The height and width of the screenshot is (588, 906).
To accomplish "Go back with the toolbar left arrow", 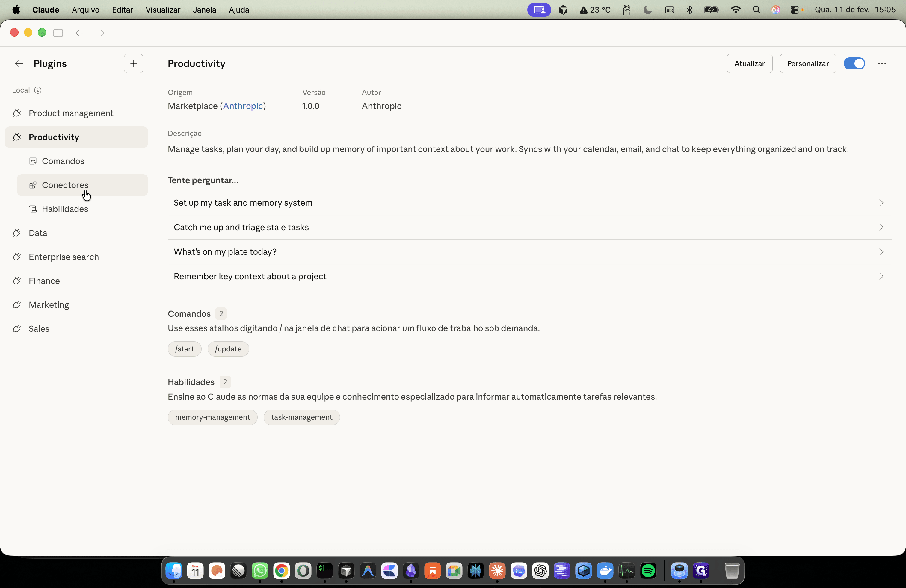I will (x=80, y=33).
